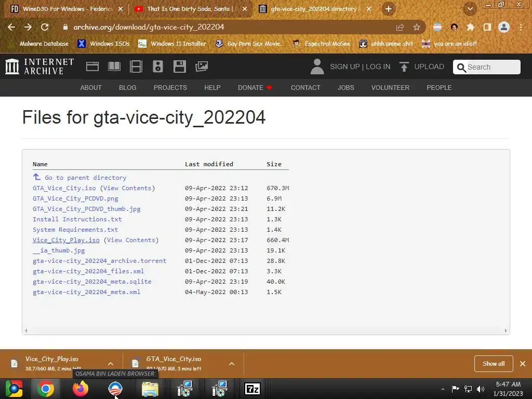Open the Internet Archive web icon
Image resolution: width=532 pixels, height=399 pixels.
tap(92, 66)
